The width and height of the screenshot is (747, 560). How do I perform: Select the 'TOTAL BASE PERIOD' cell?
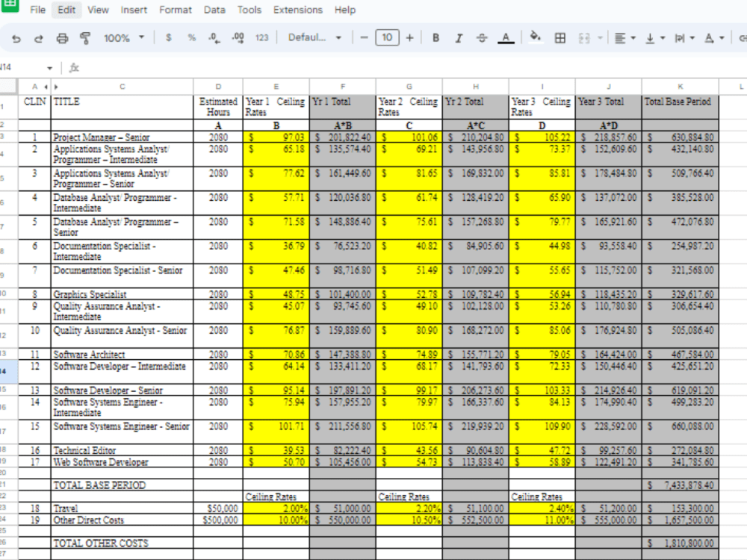point(122,485)
